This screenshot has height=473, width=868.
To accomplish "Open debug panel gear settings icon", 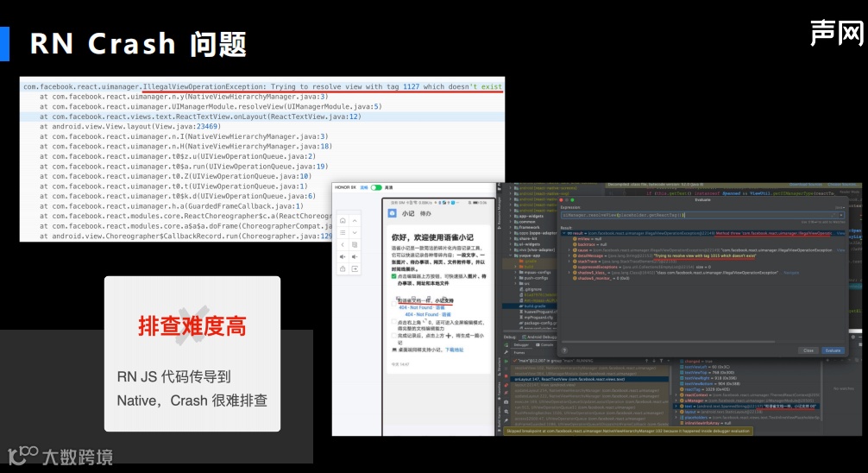I will point(853,337).
